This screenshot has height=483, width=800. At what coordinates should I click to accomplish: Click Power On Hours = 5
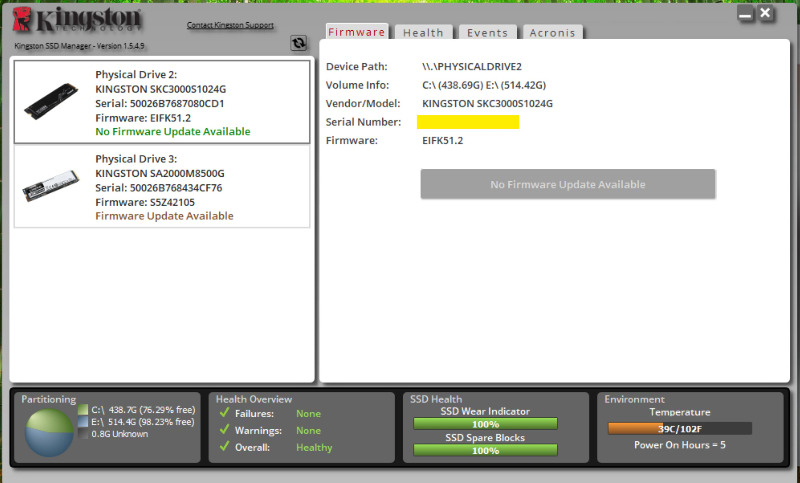pos(680,445)
